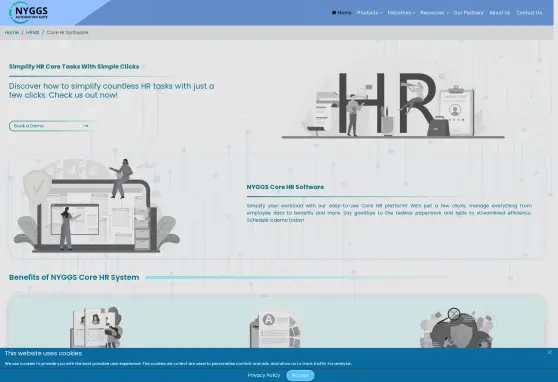Click the arrow icon in Book a Demo
The height and width of the screenshot is (382, 558).
pos(85,126)
